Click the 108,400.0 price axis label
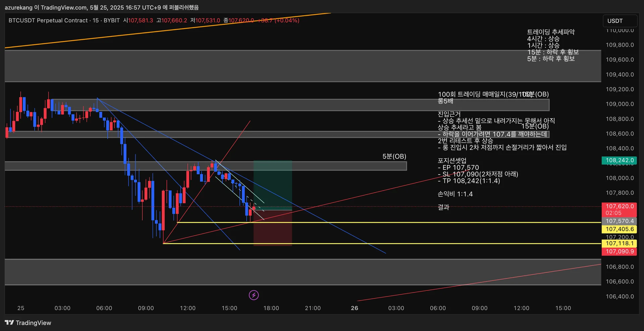Screen dimensions: 644x331 (x=620, y=148)
